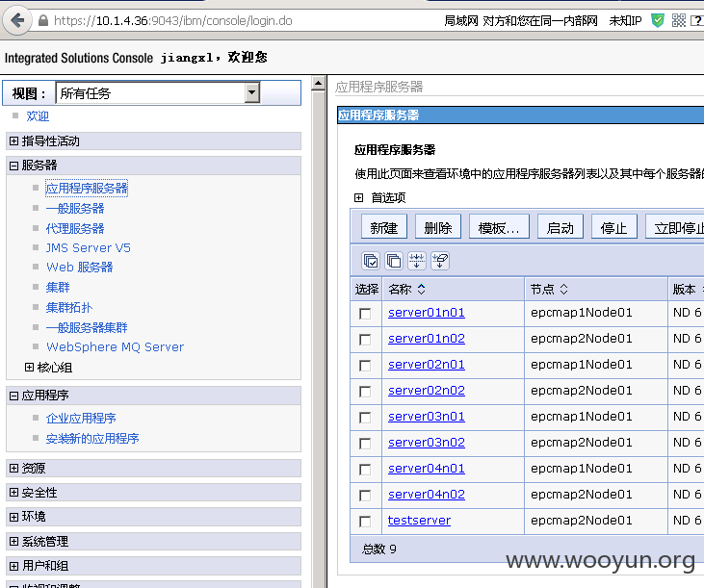Expand the 用户和组 section
The image size is (704, 588).
[13, 566]
